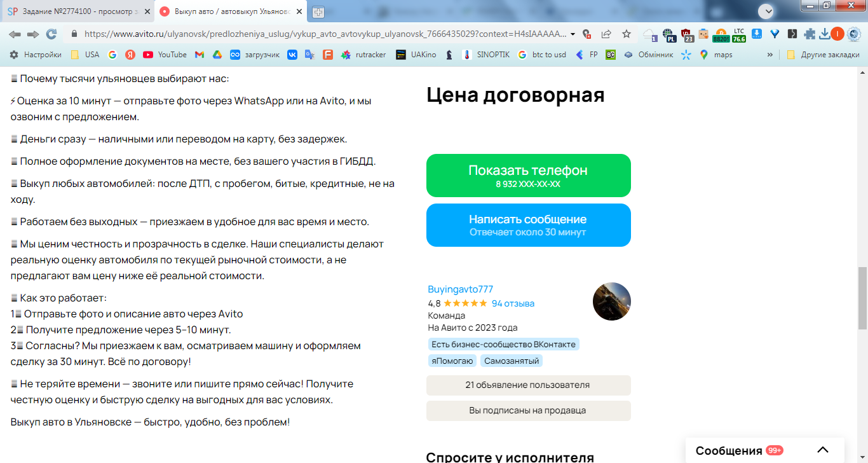Open the Google Translate bookmark icon
This screenshot has width=868, height=463.
310,55
